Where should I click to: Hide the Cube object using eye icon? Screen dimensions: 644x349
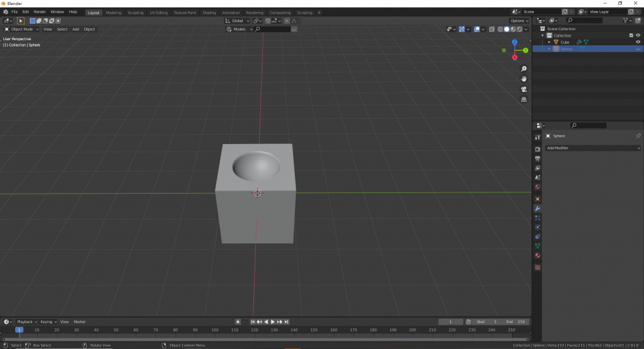click(638, 42)
